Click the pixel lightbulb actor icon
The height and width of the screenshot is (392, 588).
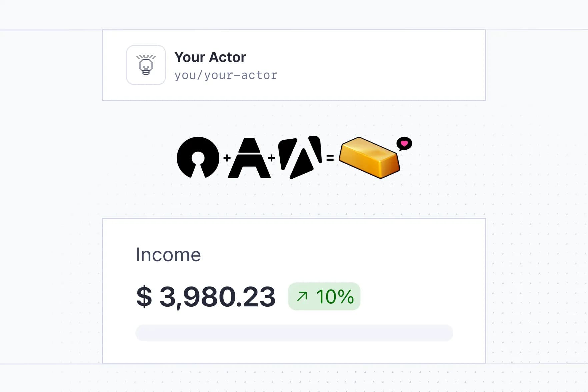pos(146,65)
